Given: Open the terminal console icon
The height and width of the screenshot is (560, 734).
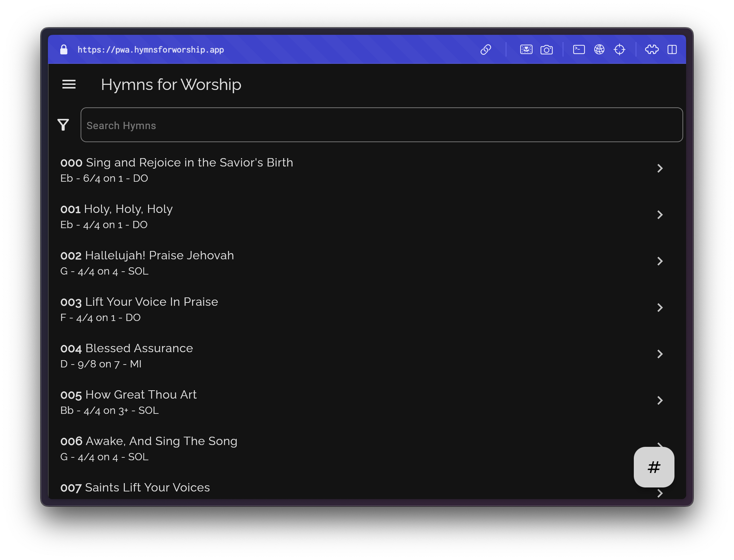Looking at the screenshot, I should click(x=579, y=50).
